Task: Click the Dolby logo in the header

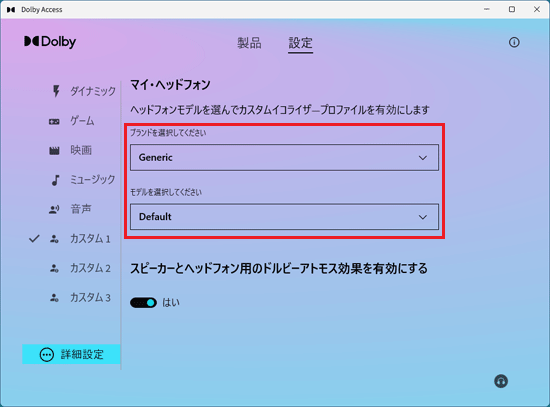Action: click(50, 42)
